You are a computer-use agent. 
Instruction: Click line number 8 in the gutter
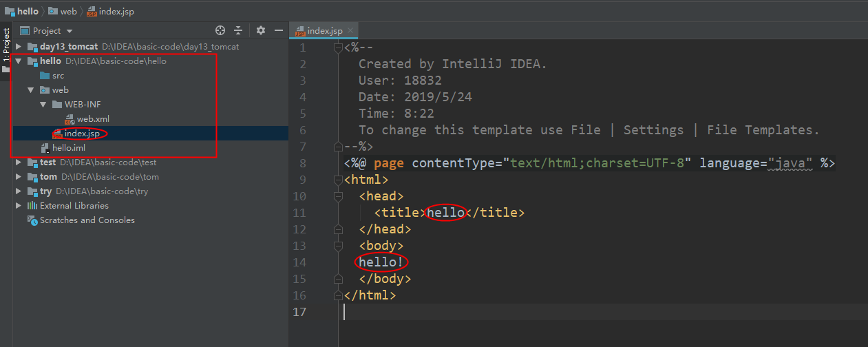pos(301,163)
